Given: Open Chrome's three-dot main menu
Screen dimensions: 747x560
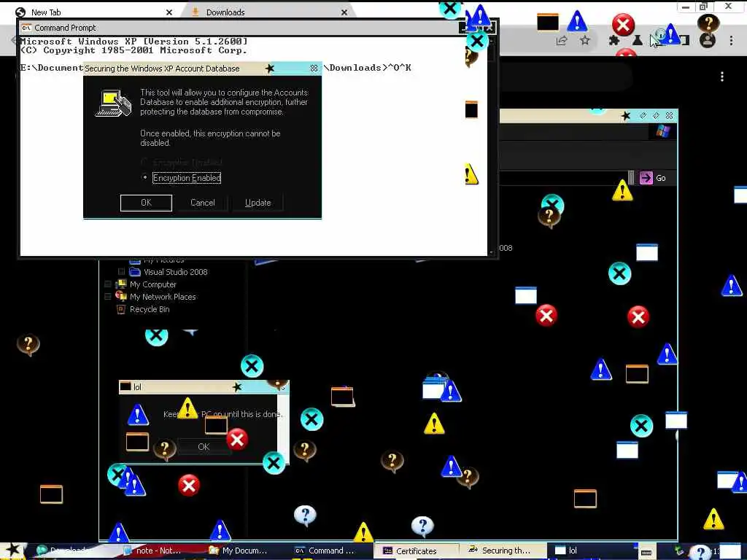Looking at the screenshot, I should click(731, 41).
